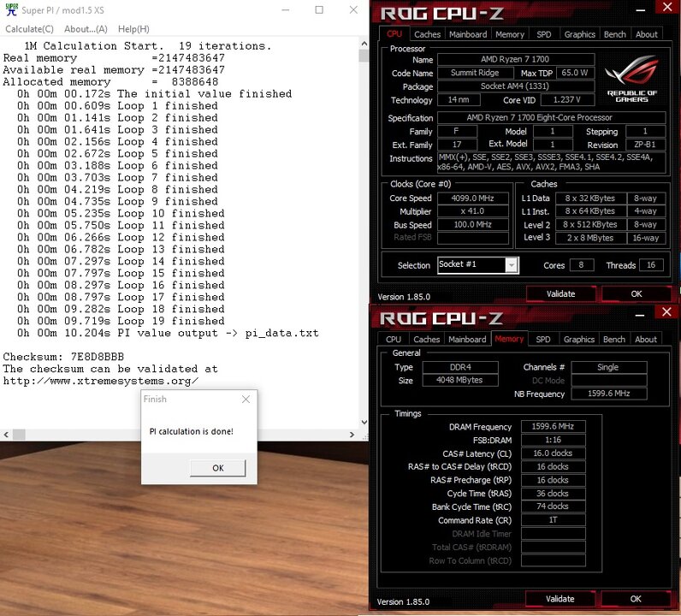Click the Multiplier value x 41.0
The image size is (681, 616).
(472, 211)
